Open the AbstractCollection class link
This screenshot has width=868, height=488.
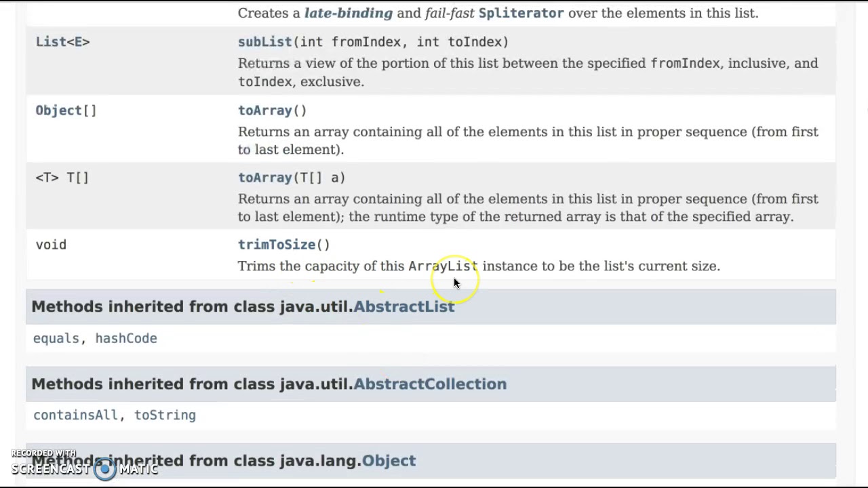point(430,384)
